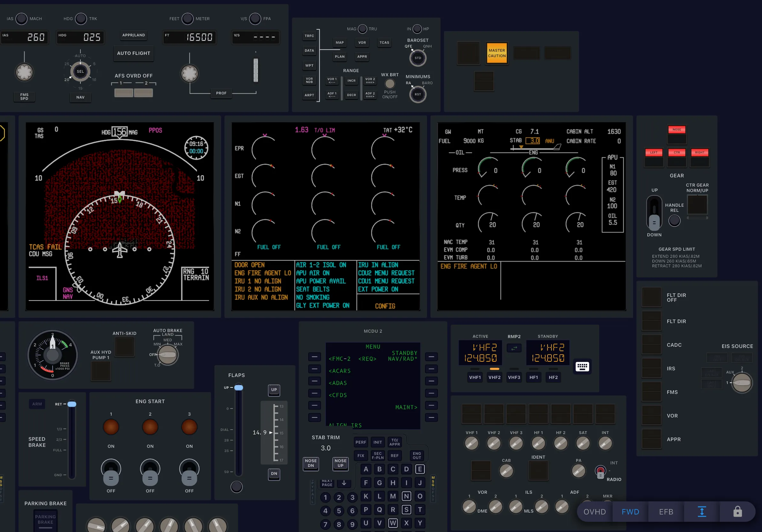Click the IN/HP barometric unit knob
The height and width of the screenshot is (532, 762).
pyautogui.click(x=417, y=29)
